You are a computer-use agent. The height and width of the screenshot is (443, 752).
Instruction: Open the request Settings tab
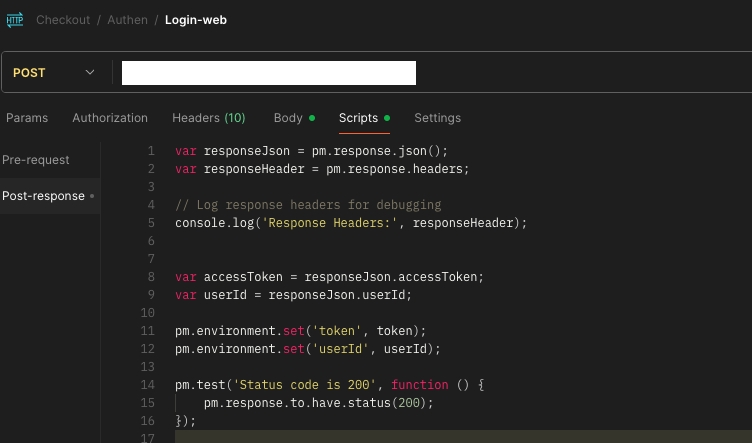tap(437, 118)
